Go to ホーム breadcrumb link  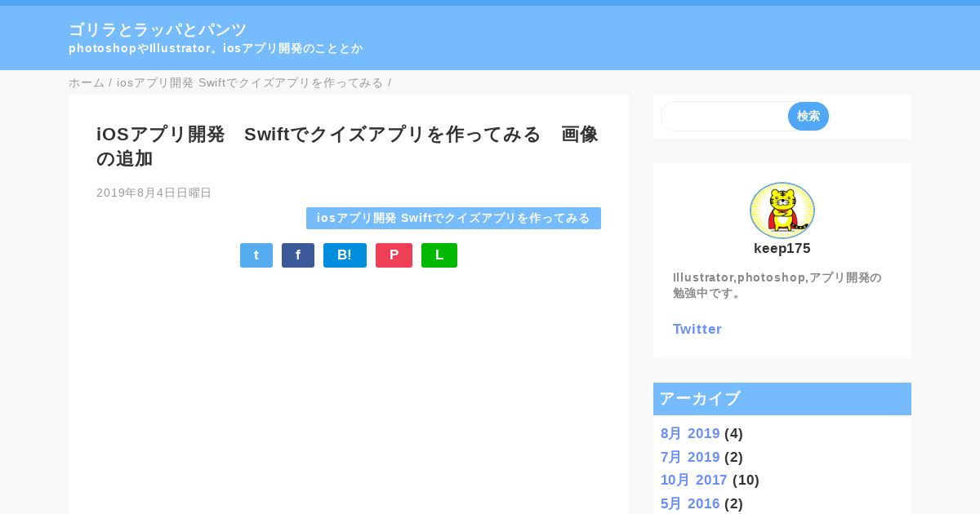pos(87,83)
